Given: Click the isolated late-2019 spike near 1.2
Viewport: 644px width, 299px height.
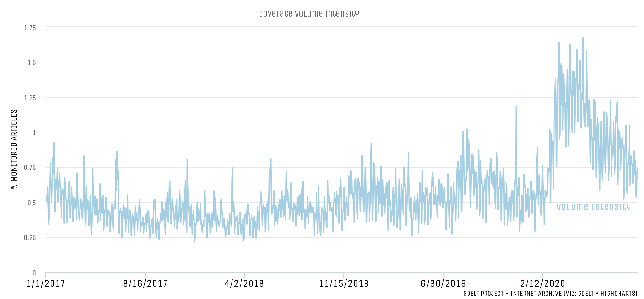Looking at the screenshot, I should pyautogui.click(x=516, y=106).
